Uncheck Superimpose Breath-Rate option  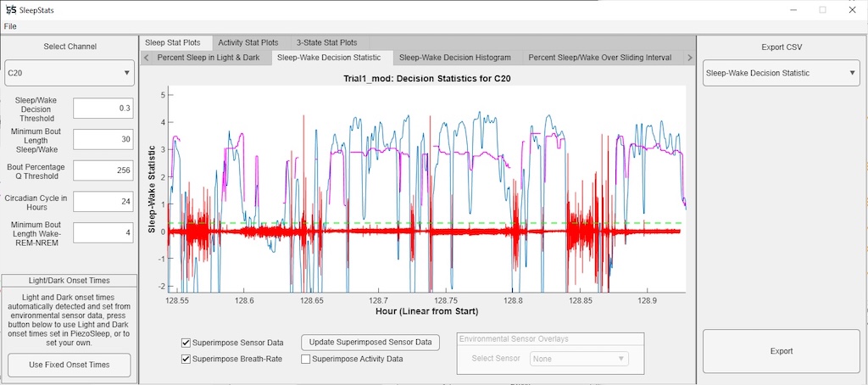[186, 359]
